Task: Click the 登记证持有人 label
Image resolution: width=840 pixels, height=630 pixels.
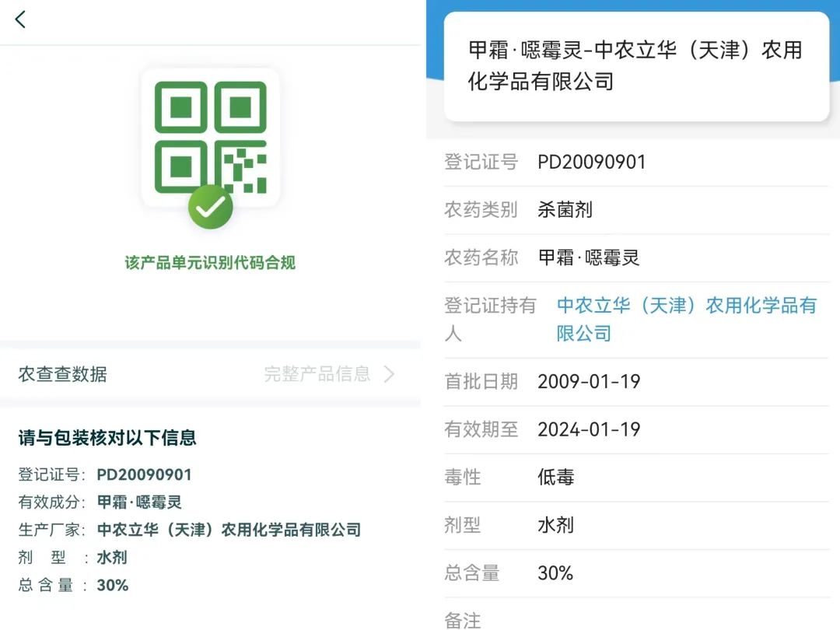Action: [490, 320]
